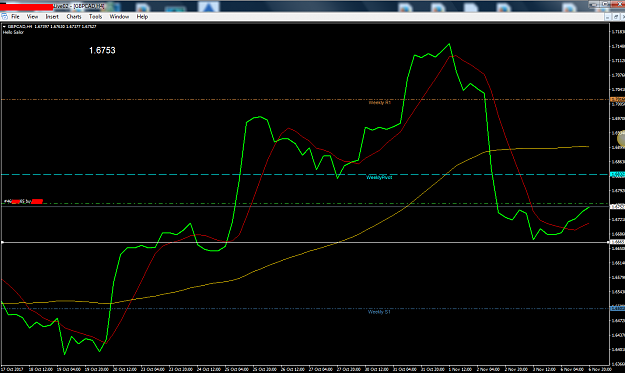The image size is (625, 373).
Task: Click the large 1.6753 price label
Action: coord(102,50)
